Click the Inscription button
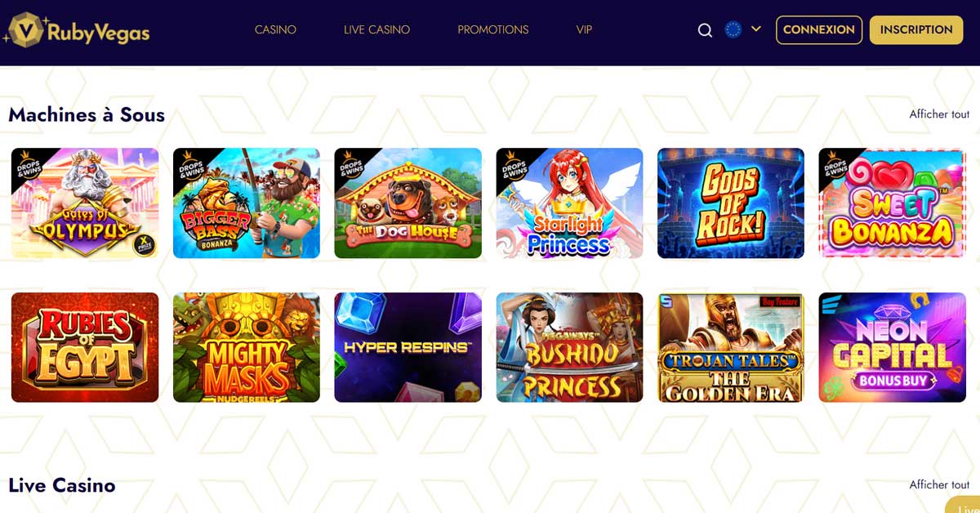This screenshot has height=513, width=980. 916,29
